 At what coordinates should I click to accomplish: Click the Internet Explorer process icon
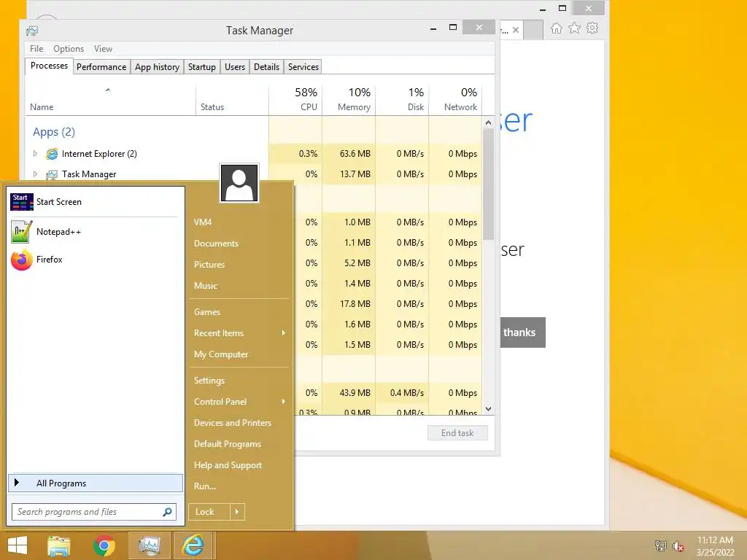tap(52, 154)
